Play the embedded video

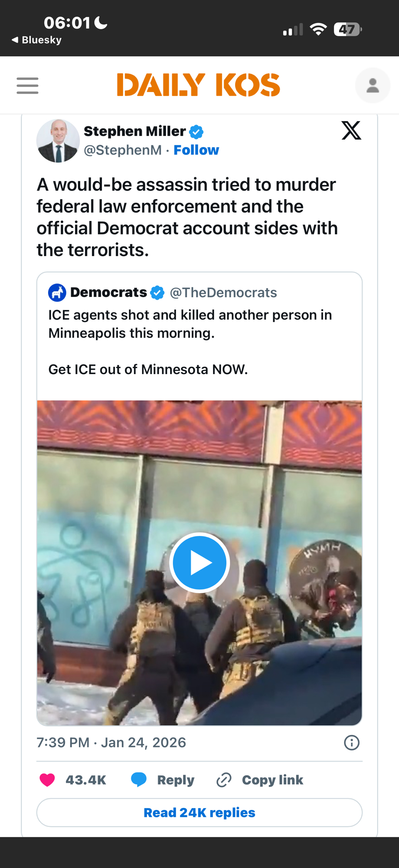199,562
